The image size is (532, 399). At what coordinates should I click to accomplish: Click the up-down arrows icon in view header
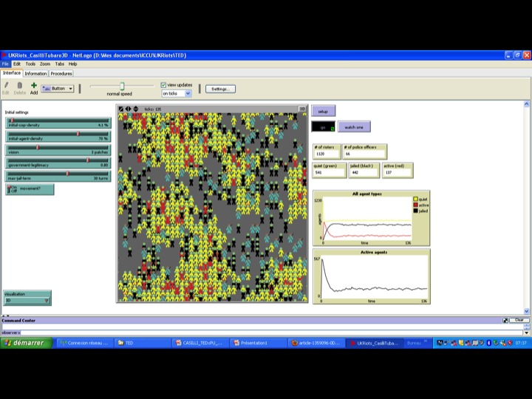tap(136, 109)
